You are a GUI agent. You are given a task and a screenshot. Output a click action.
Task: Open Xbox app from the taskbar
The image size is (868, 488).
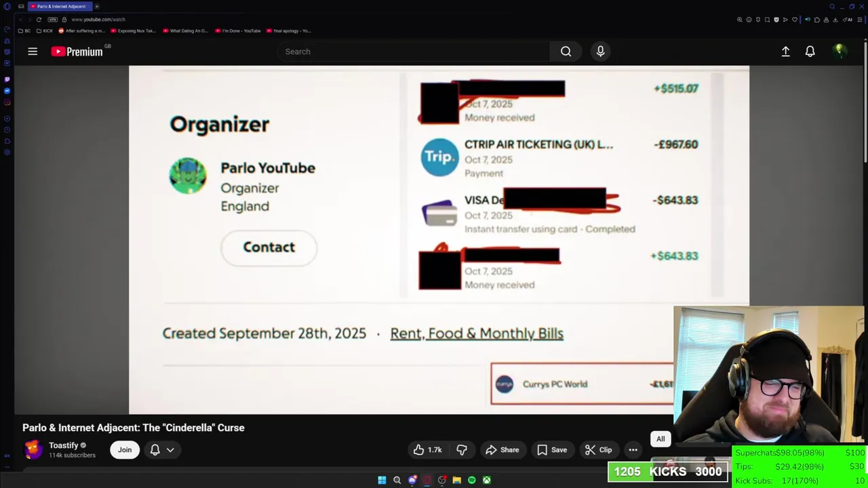tap(486, 480)
